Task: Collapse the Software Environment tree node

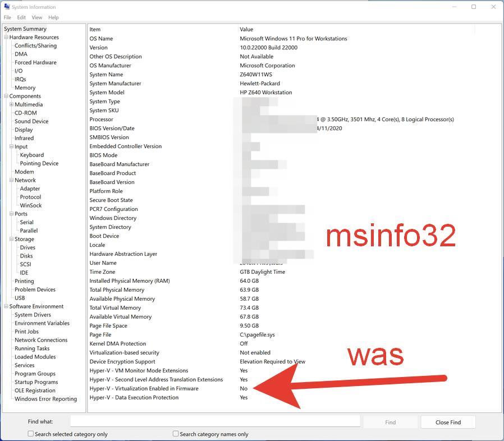Action: tap(6, 306)
